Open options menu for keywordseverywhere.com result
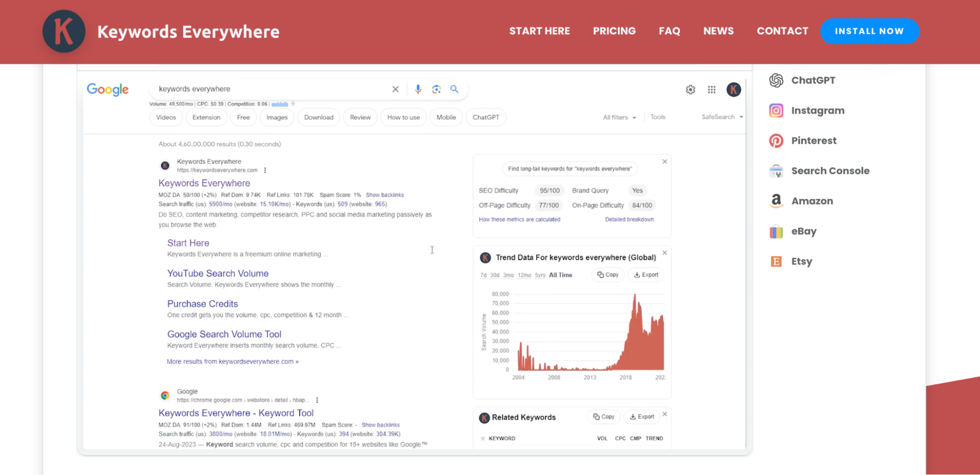The image size is (980, 475). tap(265, 171)
